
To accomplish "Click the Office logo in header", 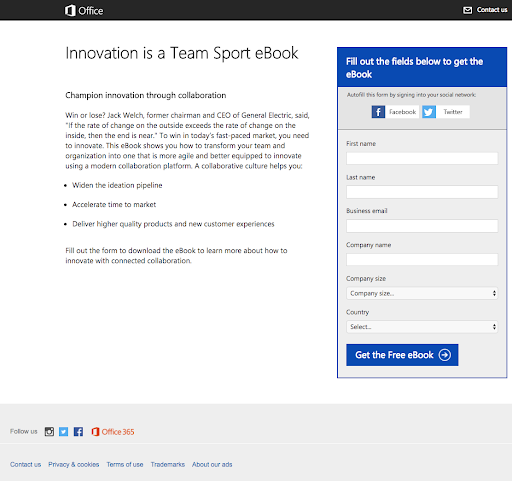I will [84, 11].
